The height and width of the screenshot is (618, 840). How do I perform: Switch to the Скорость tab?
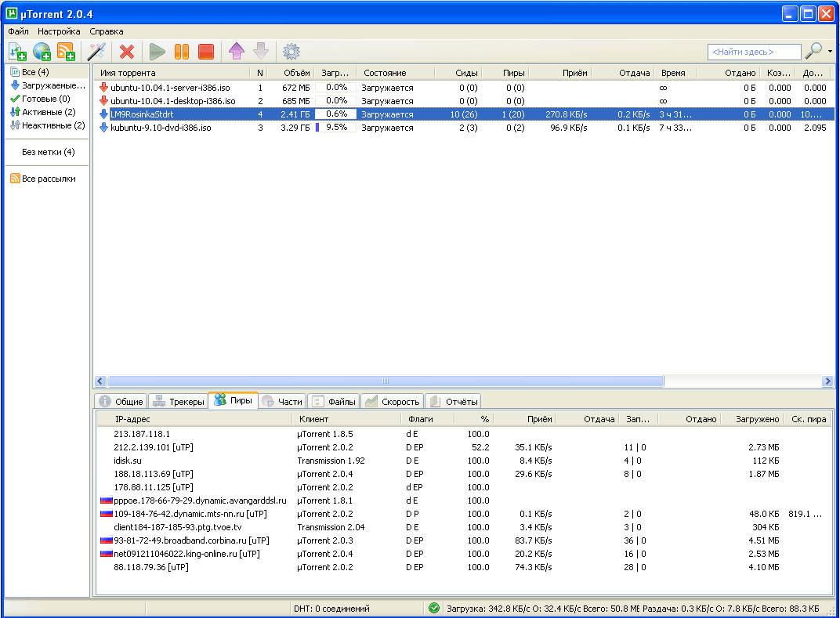click(393, 401)
